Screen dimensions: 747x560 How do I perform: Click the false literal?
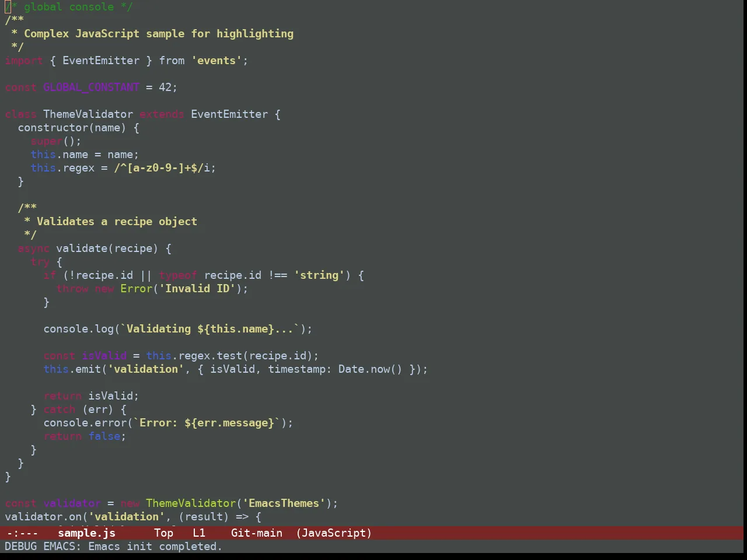point(104,436)
